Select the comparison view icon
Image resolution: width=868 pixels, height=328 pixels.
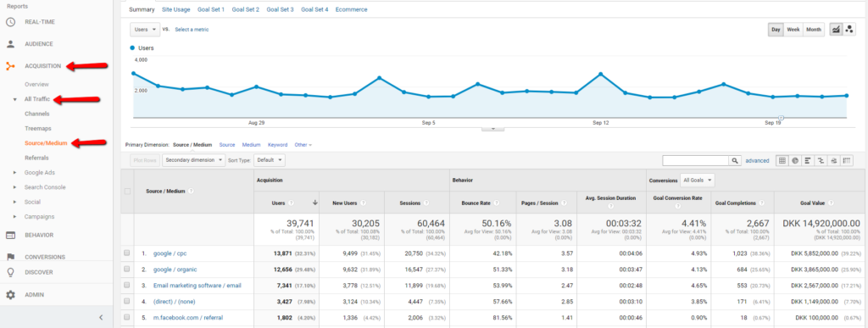coord(821,160)
